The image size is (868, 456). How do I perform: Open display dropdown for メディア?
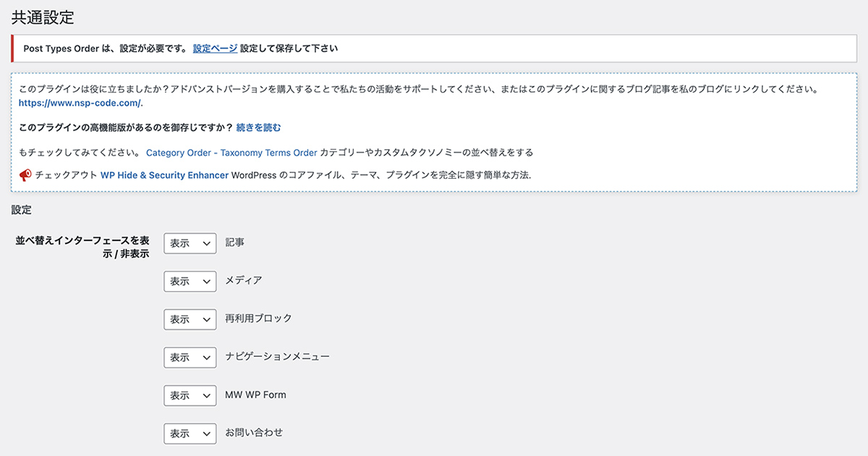click(190, 281)
